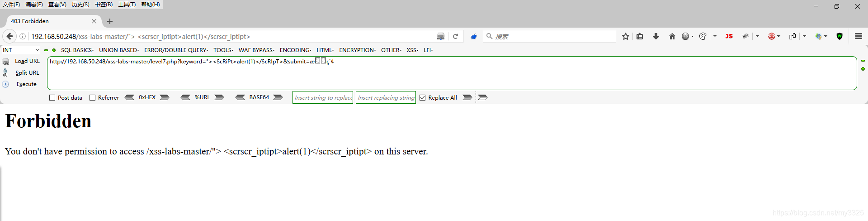Select the 403 Forbidden tab
Image resolution: width=868 pixels, height=221 pixels.
click(x=53, y=21)
